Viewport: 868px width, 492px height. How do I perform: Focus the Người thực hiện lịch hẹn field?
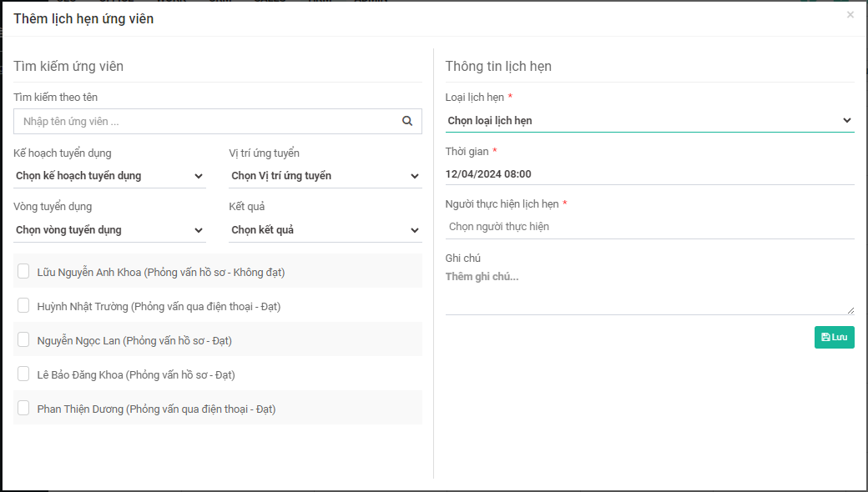(649, 227)
